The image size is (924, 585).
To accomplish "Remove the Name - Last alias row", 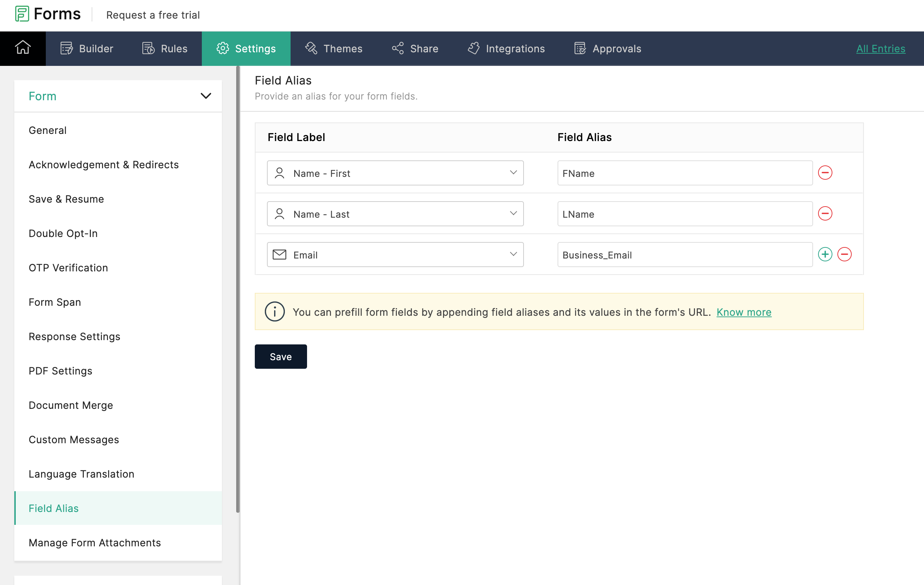I will point(825,213).
